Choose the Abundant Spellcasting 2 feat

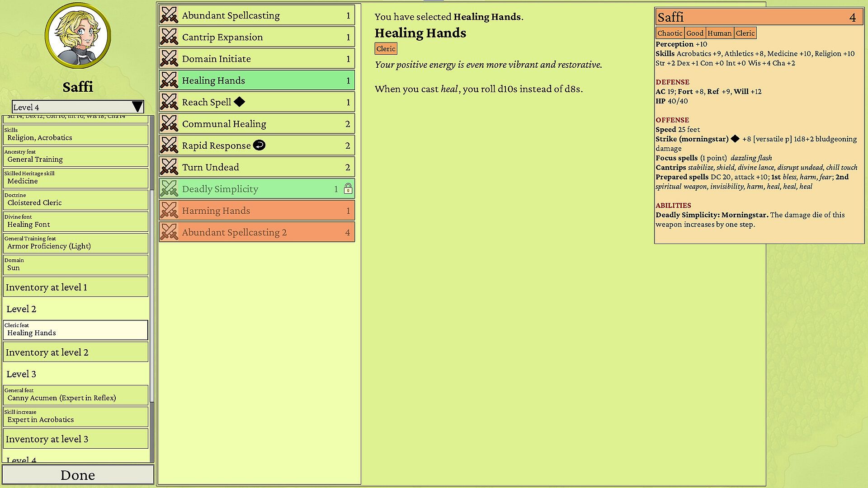pyautogui.click(x=257, y=232)
